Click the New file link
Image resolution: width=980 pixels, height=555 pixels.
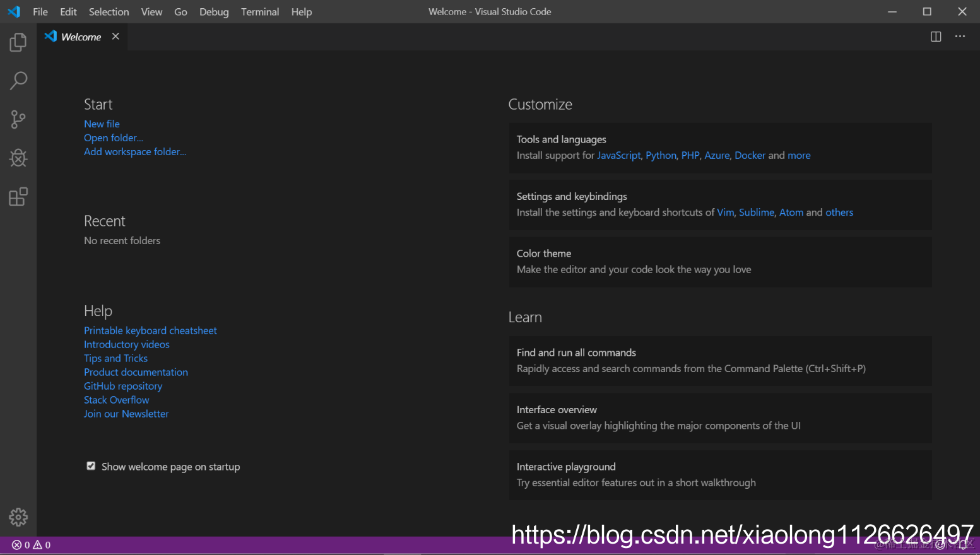point(102,124)
